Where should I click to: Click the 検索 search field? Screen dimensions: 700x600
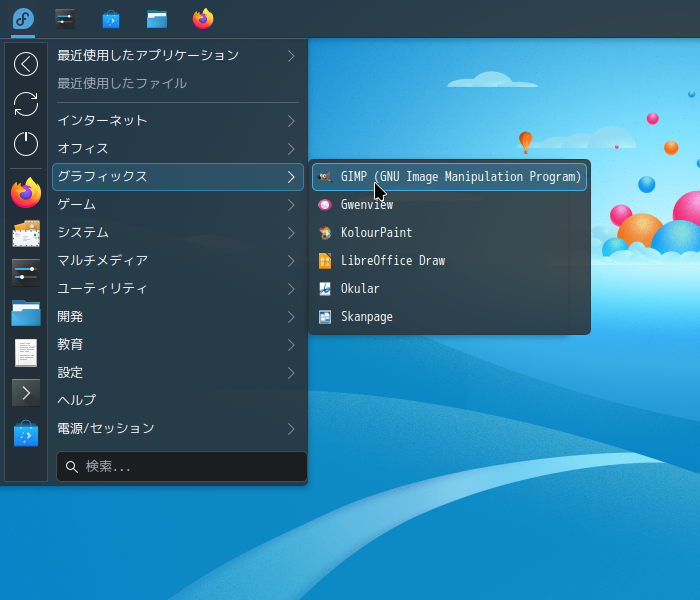click(x=182, y=467)
